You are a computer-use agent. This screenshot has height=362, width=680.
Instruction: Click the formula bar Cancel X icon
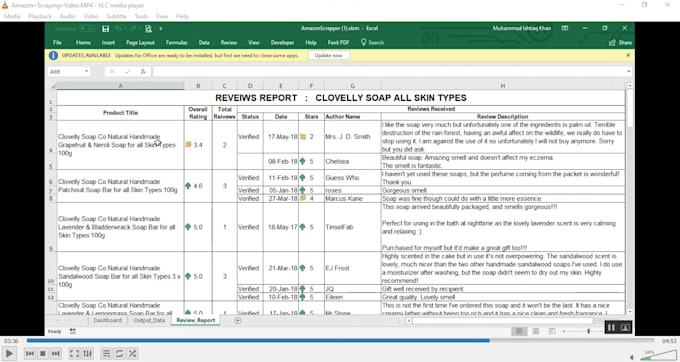112,72
